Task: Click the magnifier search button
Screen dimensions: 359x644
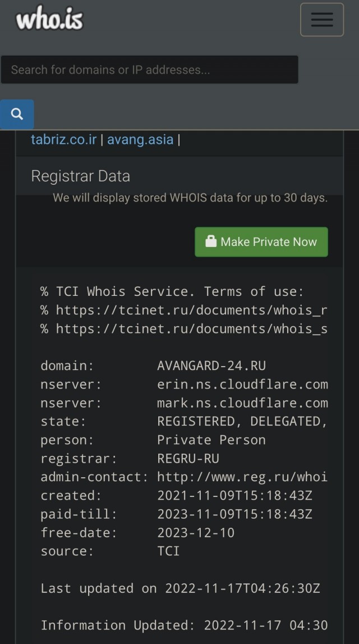Action: [17, 114]
